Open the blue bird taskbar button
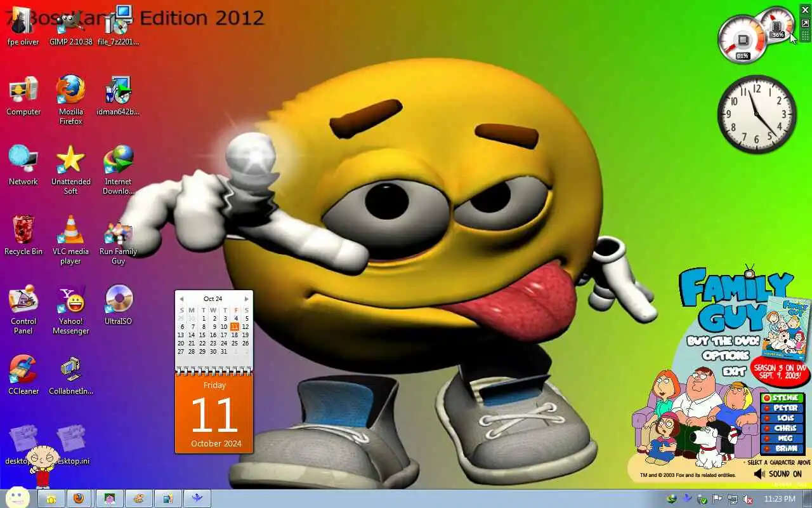 (x=197, y=498)
